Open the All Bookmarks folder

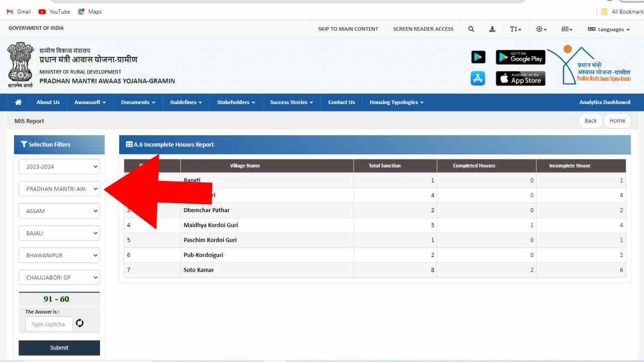click(x=622, y=12)
